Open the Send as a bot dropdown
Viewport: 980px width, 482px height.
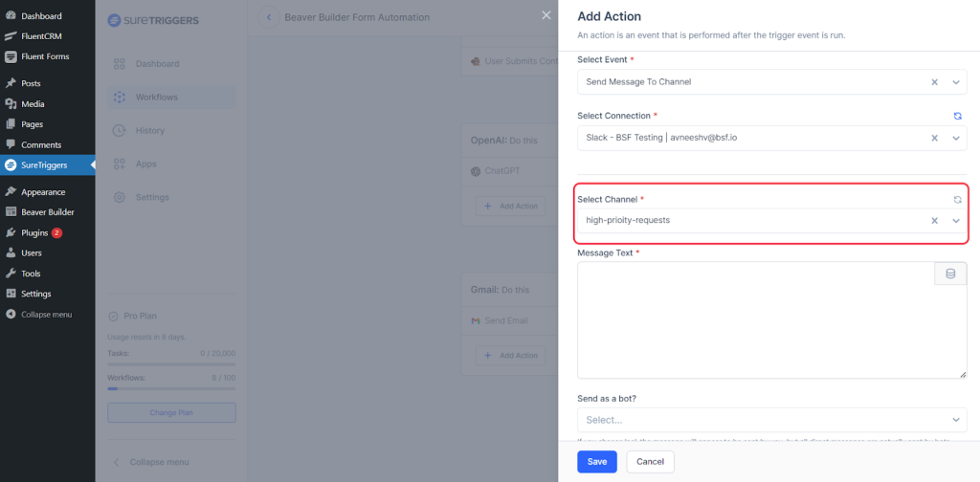tap(955, 420)
